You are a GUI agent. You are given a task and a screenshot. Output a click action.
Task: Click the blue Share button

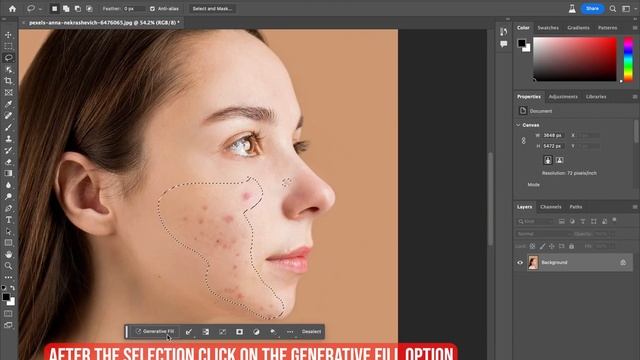tap(592, 9)
